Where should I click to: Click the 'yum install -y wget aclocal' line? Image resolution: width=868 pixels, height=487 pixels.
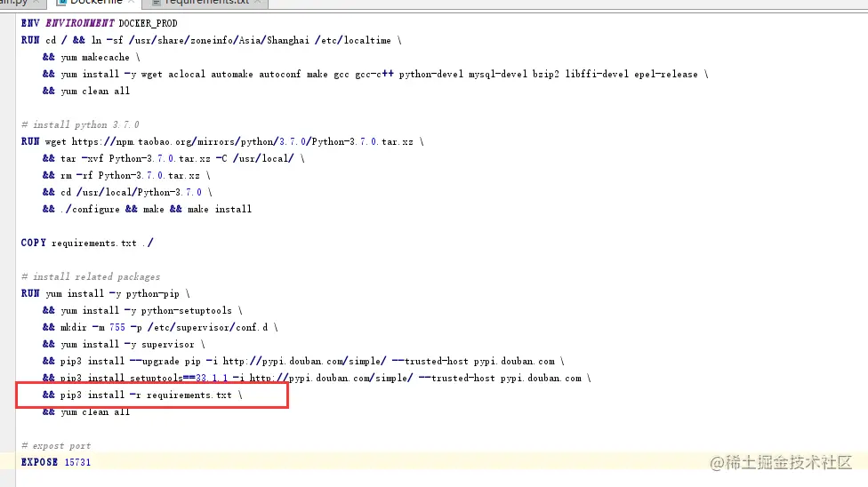375,74
